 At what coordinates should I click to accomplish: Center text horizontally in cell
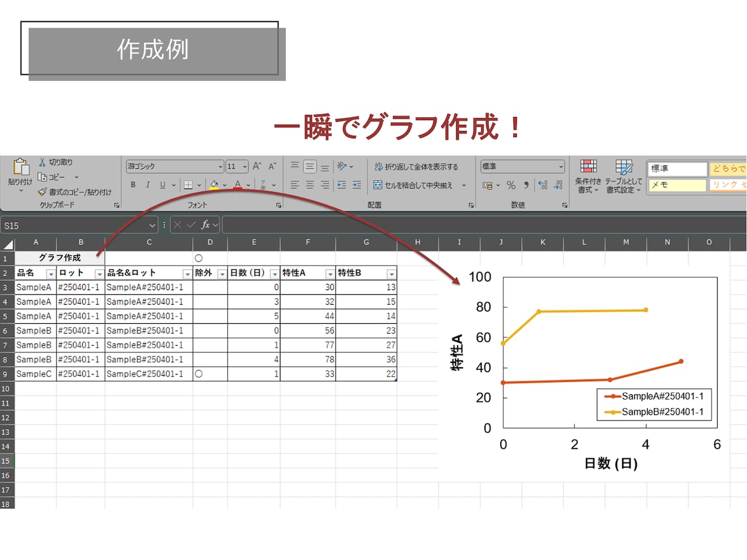(x=310, y=185)
